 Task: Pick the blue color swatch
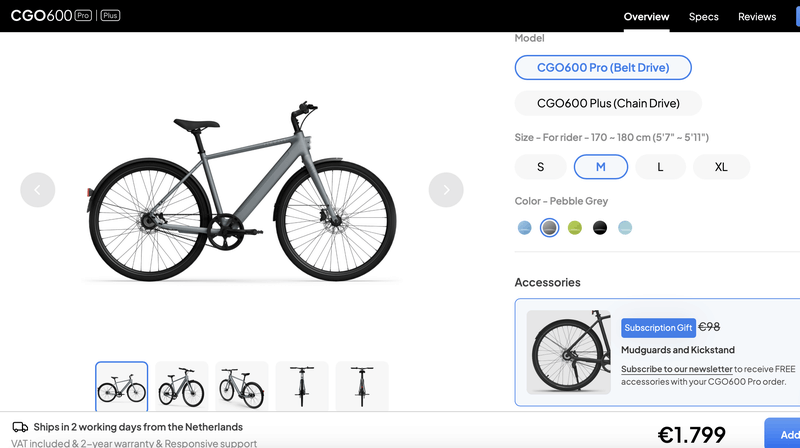[524, 228]
